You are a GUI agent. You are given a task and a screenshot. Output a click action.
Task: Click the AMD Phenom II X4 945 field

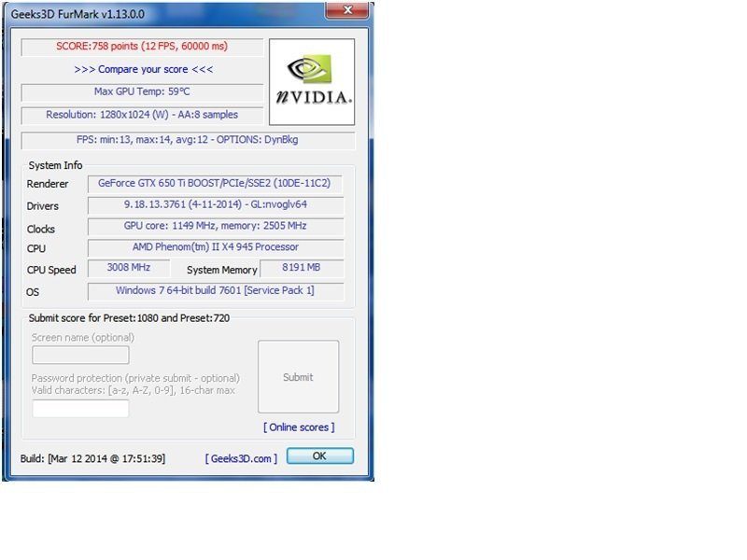pyautogui.click(x=215, y=247)
